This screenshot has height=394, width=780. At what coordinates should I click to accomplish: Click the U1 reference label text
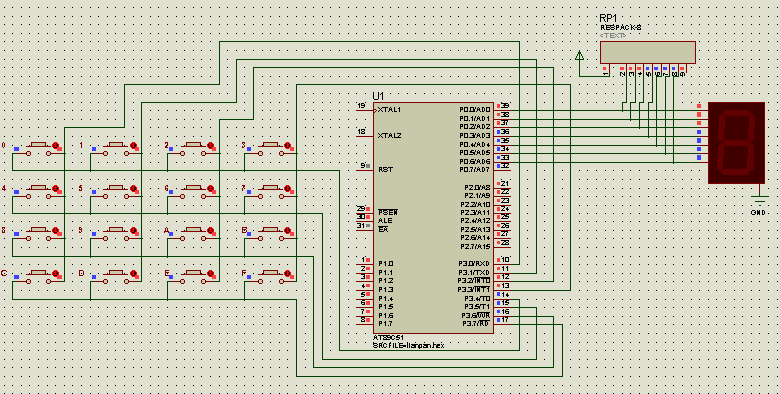click(378, 96)
